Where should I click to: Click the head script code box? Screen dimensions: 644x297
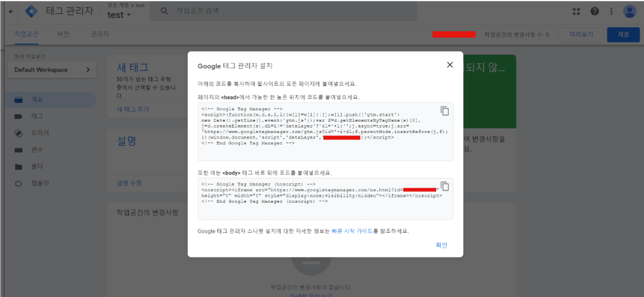325,131
